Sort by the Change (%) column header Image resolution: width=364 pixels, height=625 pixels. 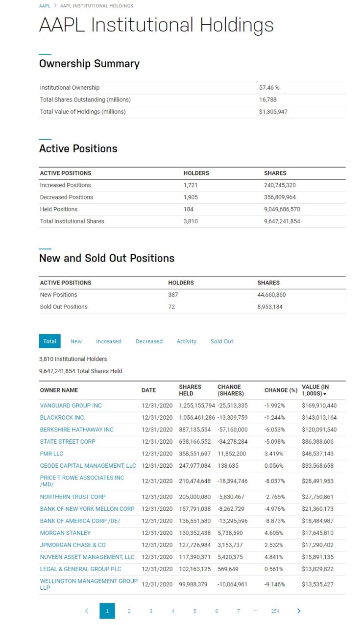(x=281, y=390)
